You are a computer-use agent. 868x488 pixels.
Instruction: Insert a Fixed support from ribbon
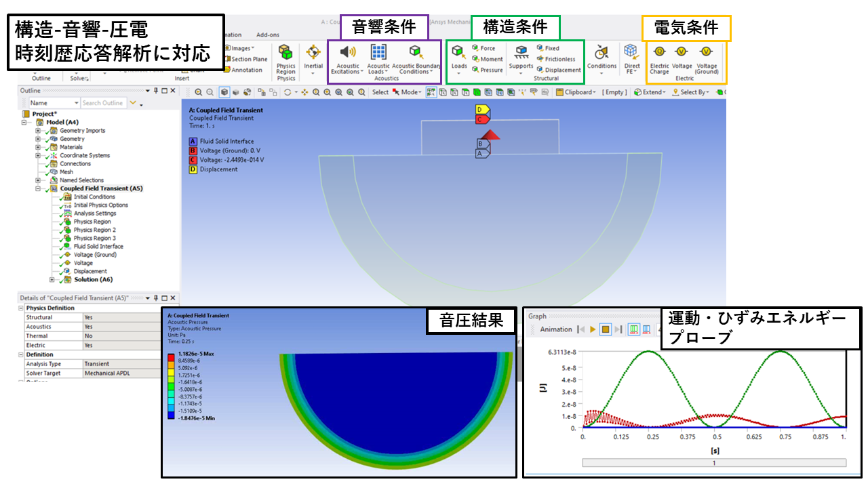[547, 48]
